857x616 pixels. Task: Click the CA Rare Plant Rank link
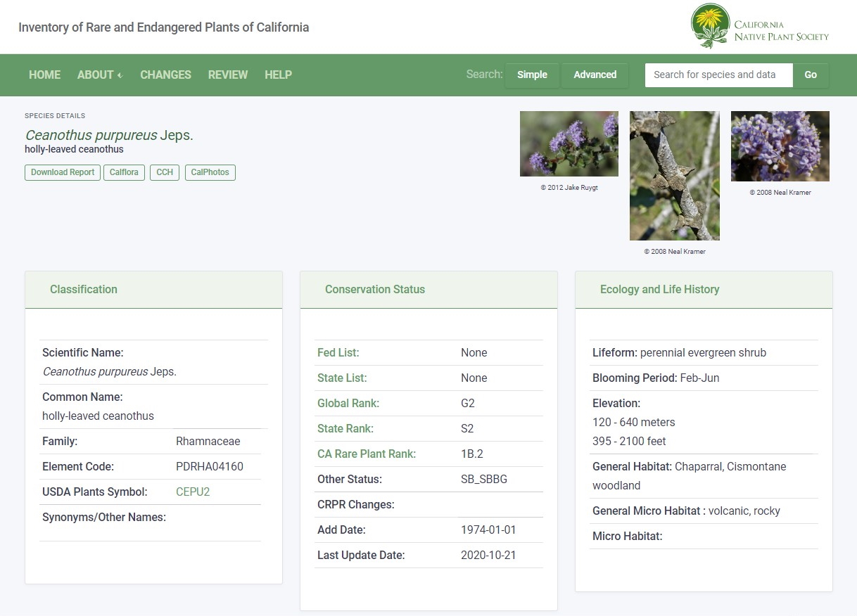coord(367,454)
